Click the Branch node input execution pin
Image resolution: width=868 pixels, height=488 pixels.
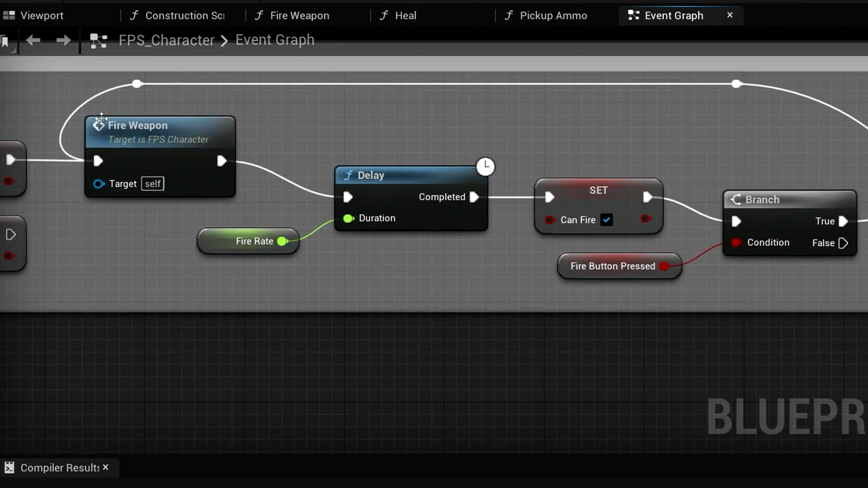point(736,221)
